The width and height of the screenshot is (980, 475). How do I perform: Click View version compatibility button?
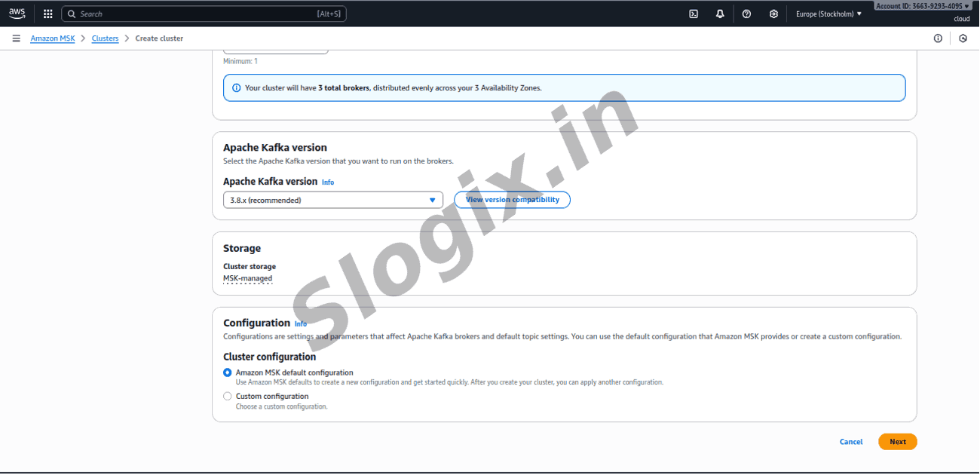tap(512, 200)
